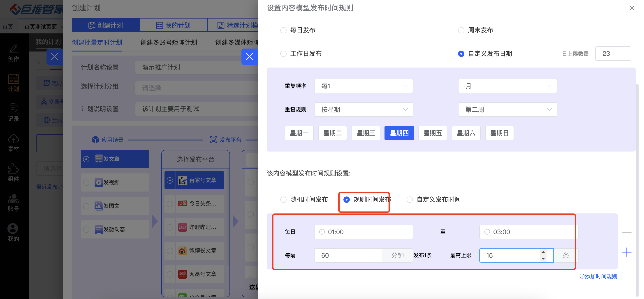Screen dimensions: 644x299
Task: Select the 每日发布 radio option
Action: tap(283, 30)
